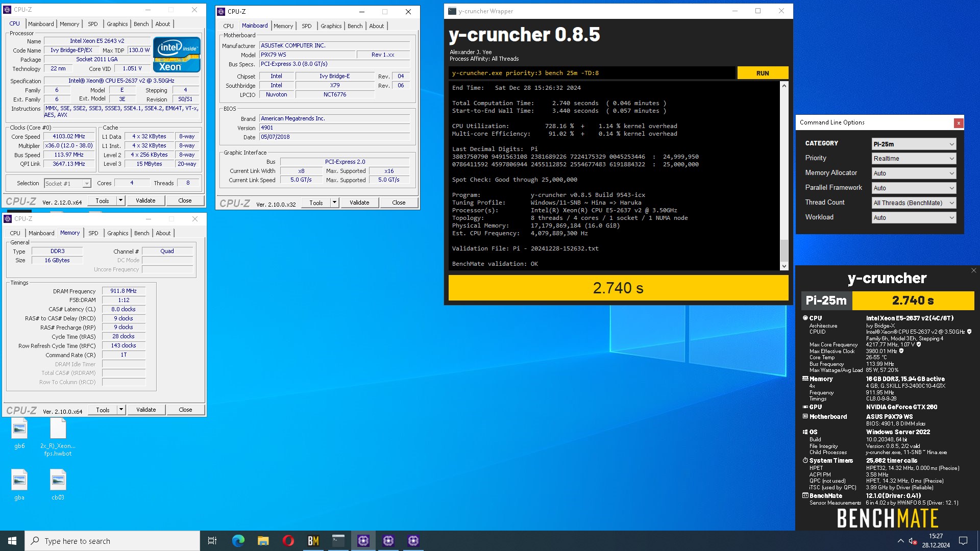The image size is (980, 551).
Task: Click the mainboard Model field P9X79 WS
Action: 306,55
